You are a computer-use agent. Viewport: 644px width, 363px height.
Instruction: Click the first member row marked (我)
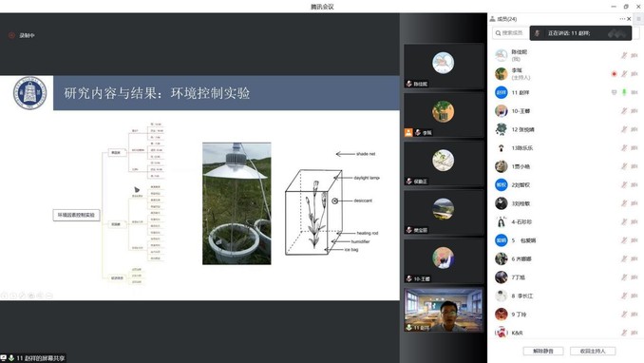coord(566,55)
